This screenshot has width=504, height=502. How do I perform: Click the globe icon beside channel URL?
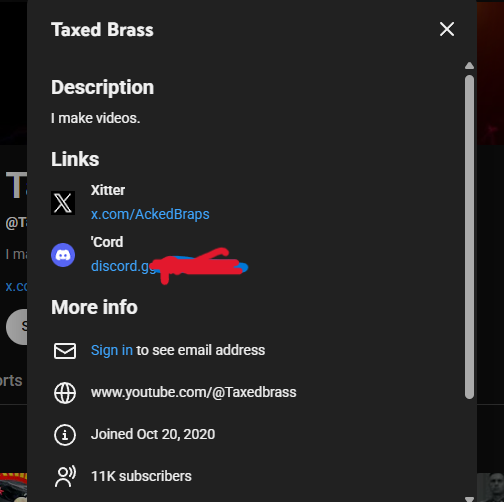(x=65, y=393)
